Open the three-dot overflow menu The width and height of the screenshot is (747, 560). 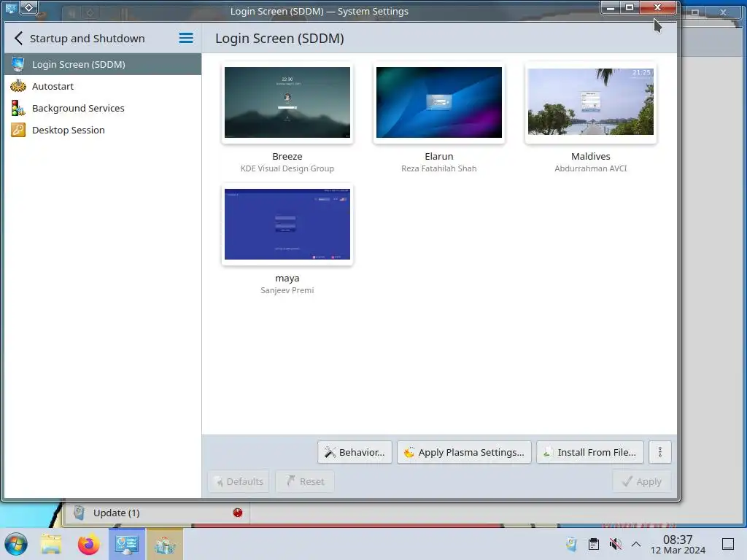coord(659,452)
